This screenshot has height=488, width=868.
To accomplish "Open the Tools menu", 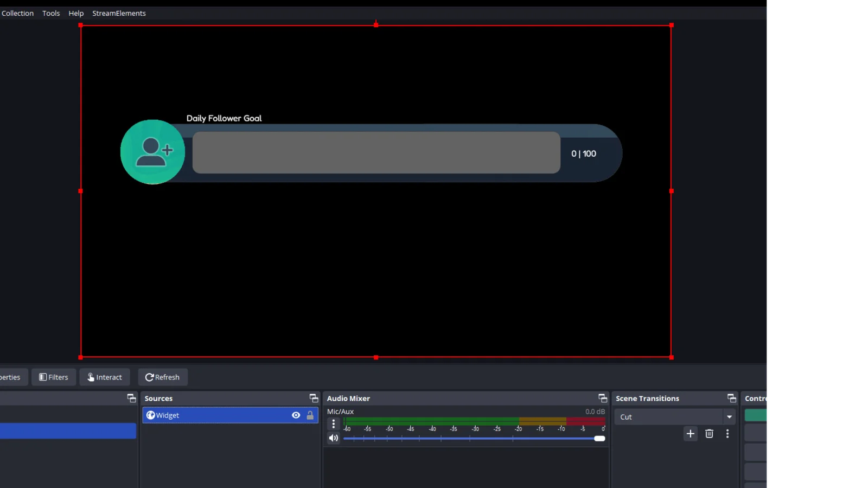I will (x=51, y=13).
